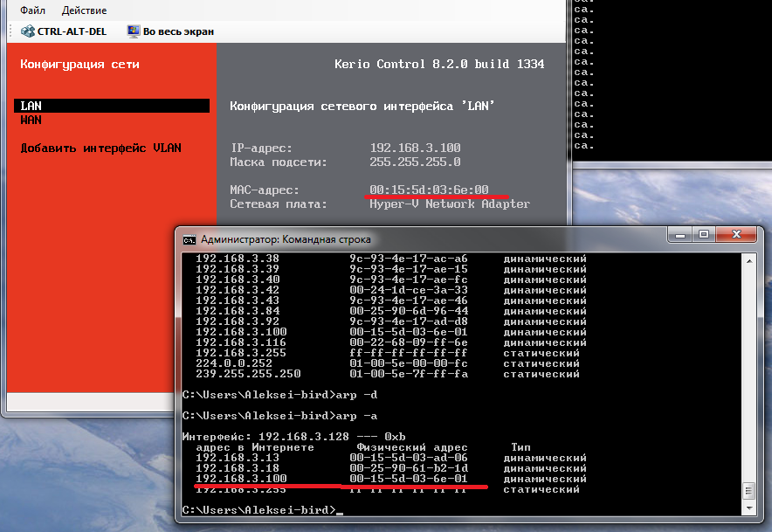Click ARP entry 239.255.255.250
772x532 pixels.
(248, 374)
